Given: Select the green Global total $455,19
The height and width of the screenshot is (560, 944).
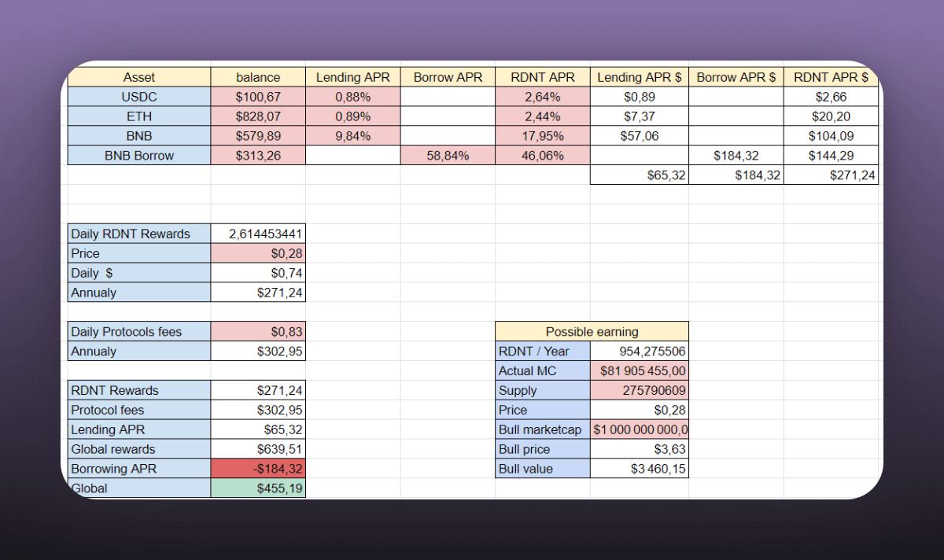Looking at the screenshot, I should point(258,488).
